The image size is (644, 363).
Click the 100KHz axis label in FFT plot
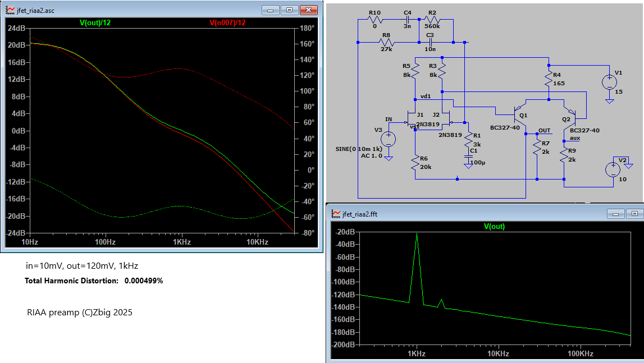tap(581, 353)
